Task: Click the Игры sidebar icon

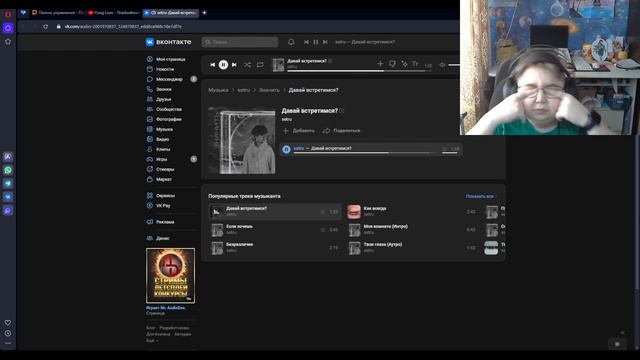Action: click(150, 159)
